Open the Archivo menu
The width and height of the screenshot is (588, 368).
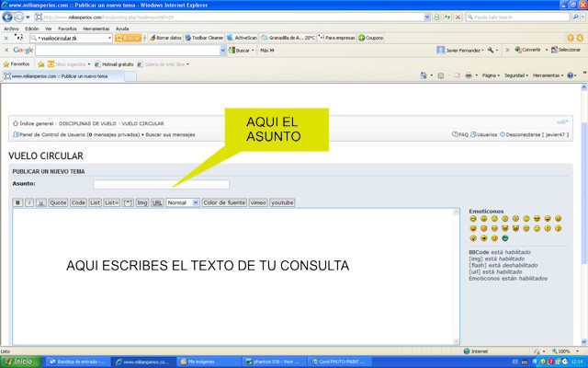[11, 29]
